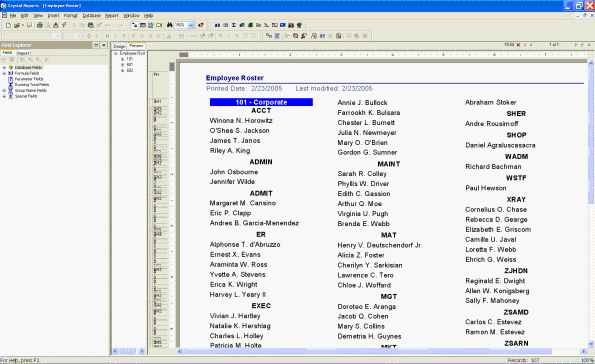Click the help pointer icon after zoom
The image size is (595, 364).
click(x=201, y=25)
